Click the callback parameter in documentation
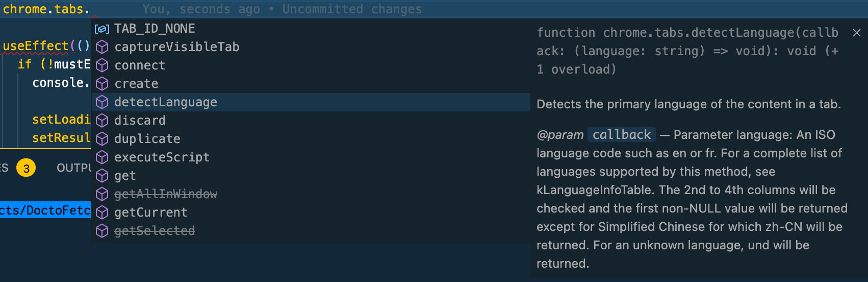Image resolution: width=868 pixels, height=282 pixels. point(621,135)
